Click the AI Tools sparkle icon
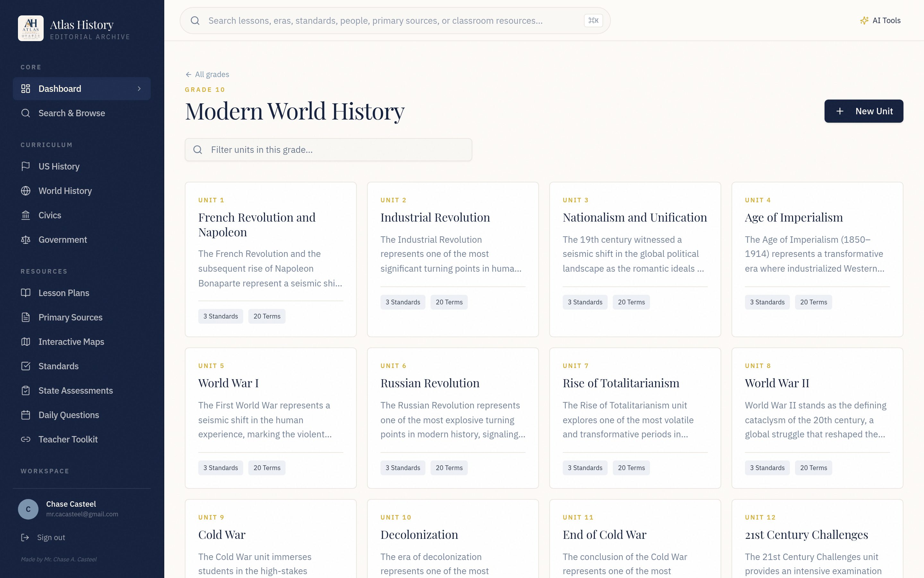The width and height of the screenshot is (924, 578). 864,21
